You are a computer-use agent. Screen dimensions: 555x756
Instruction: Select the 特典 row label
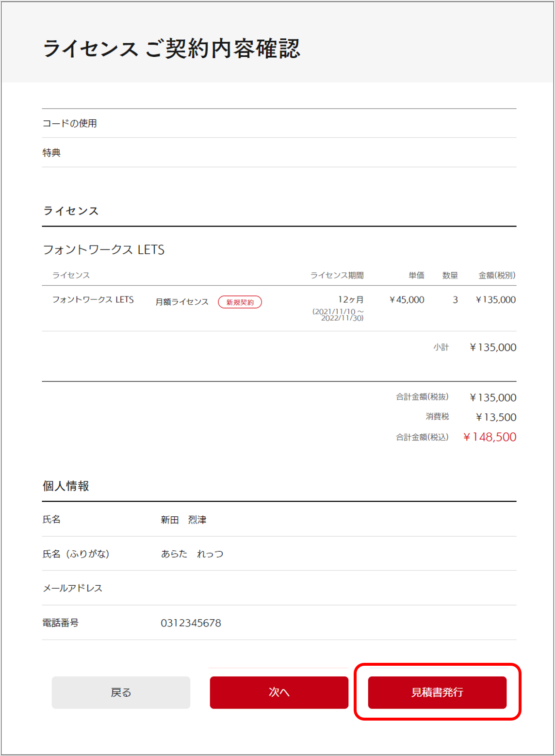coord(52,153)
